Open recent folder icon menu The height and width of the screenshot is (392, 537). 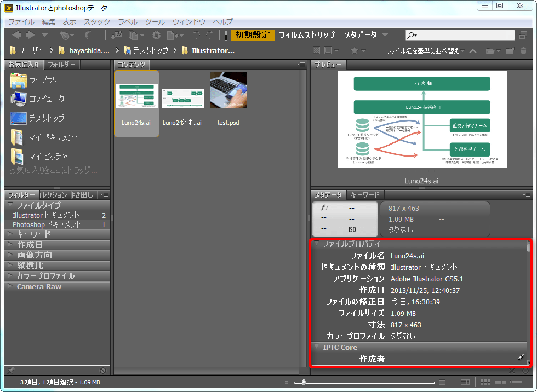(x=493, y=51)
